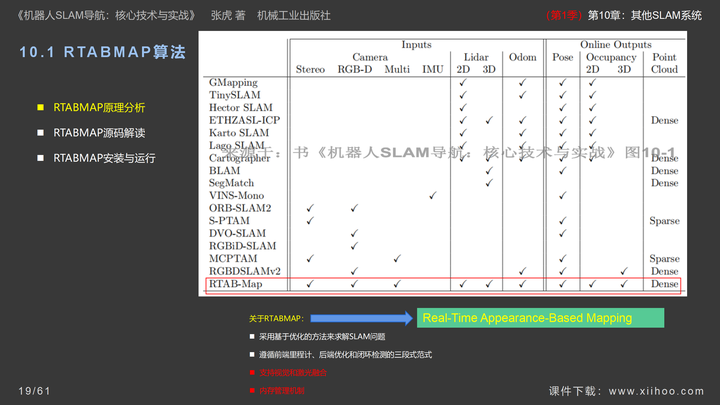Click the "Lidar" column group header
The height and width of the screenshot is (405, 720).
[x=476, y=57]
